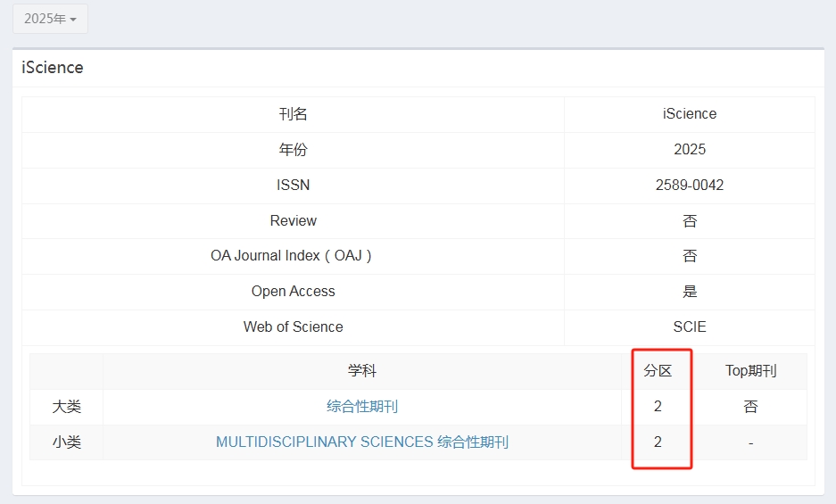Select the Top期刊 value 否 in 大类 row
Image resolution: width=836 pixels, height=504 pixels.
750,407
